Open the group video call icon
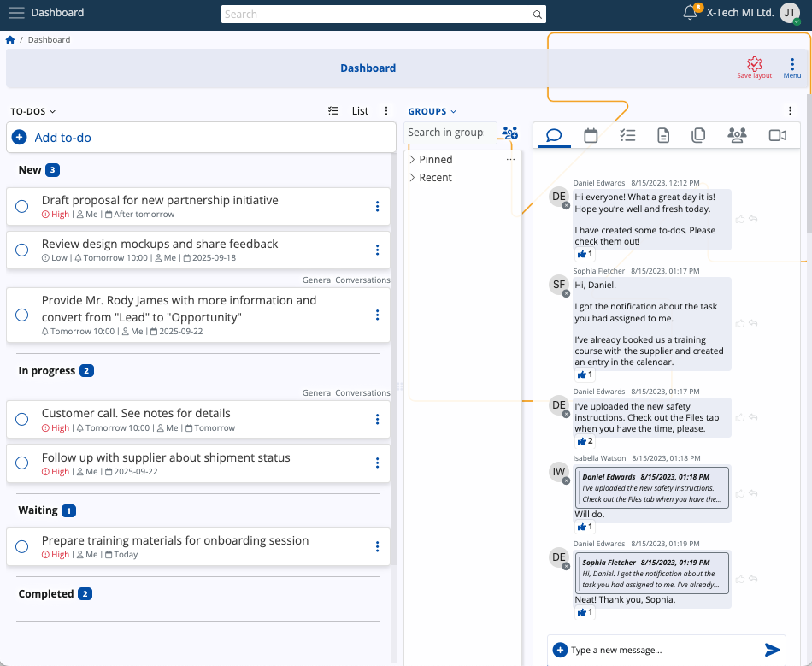812x666 pixels. coord(777,136)
